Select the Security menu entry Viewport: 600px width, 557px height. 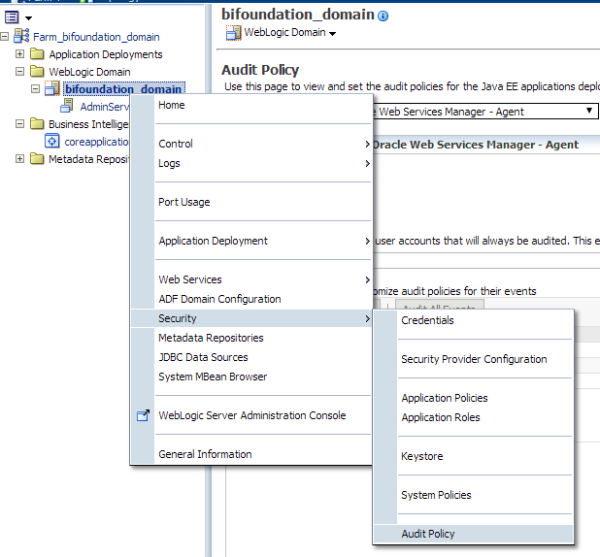251,318
